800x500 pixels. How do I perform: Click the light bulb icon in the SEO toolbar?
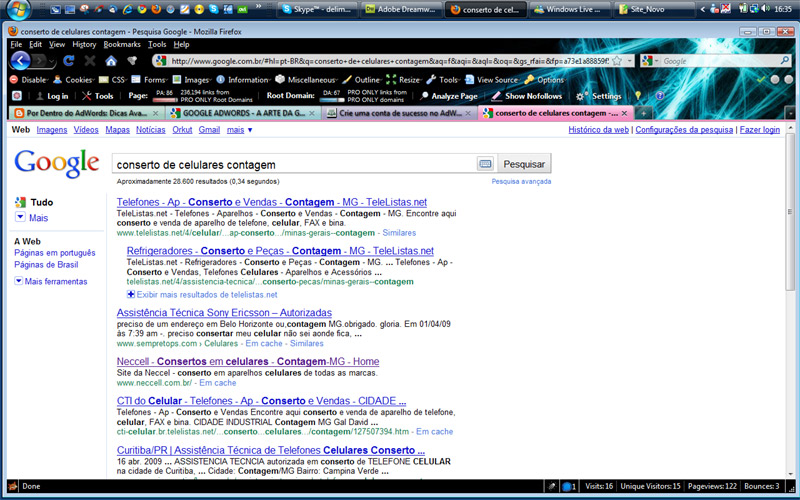click(x=638, y=95)
